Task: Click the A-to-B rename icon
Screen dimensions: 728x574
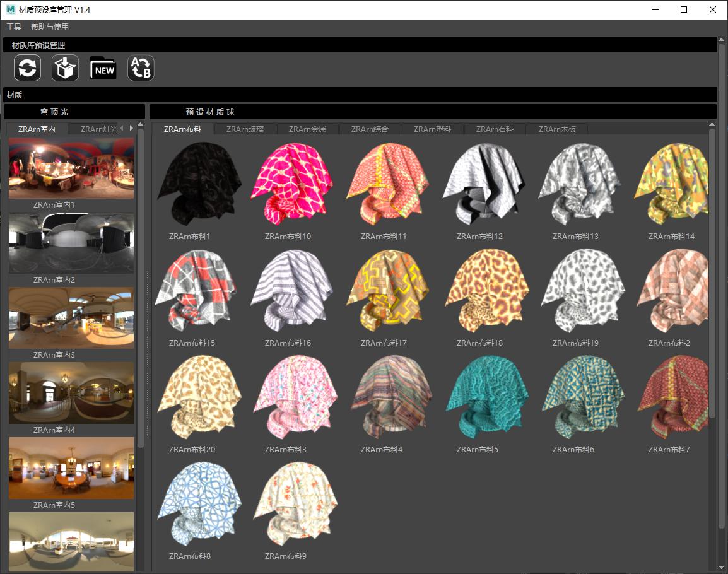Action: point(141,68)
